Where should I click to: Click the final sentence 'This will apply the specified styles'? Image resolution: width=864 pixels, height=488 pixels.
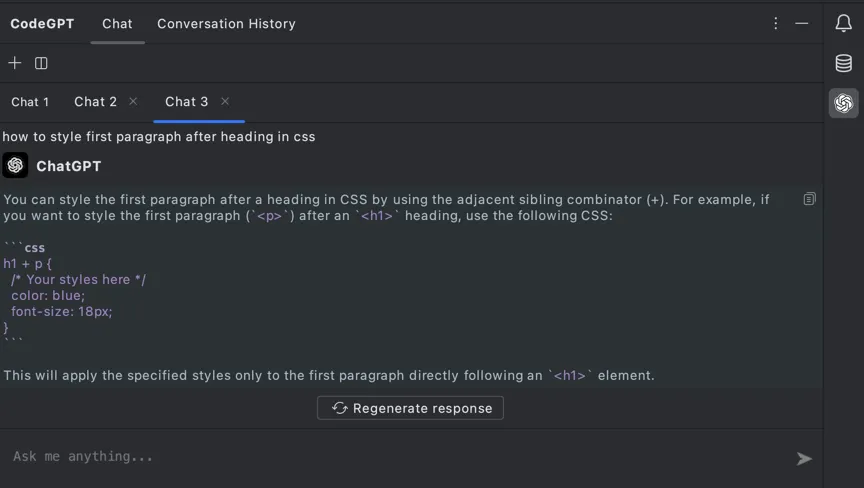pos(329,376)
